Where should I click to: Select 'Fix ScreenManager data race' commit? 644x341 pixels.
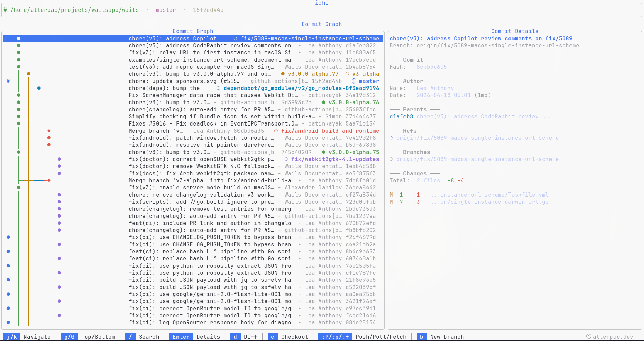(193, 95)
